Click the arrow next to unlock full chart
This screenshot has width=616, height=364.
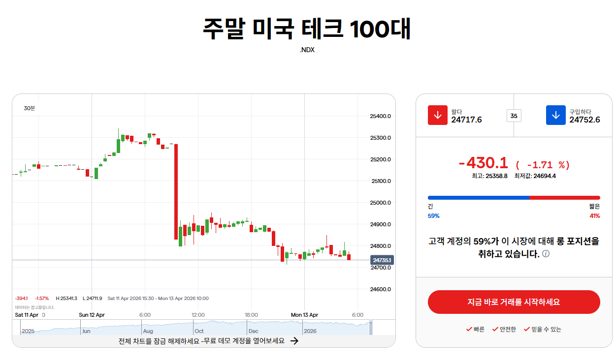click(x=294, y=341)
